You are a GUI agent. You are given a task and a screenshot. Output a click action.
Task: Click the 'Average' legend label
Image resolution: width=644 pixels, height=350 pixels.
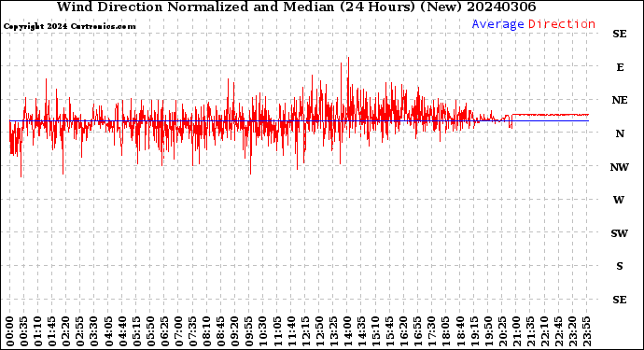(497, 24)
